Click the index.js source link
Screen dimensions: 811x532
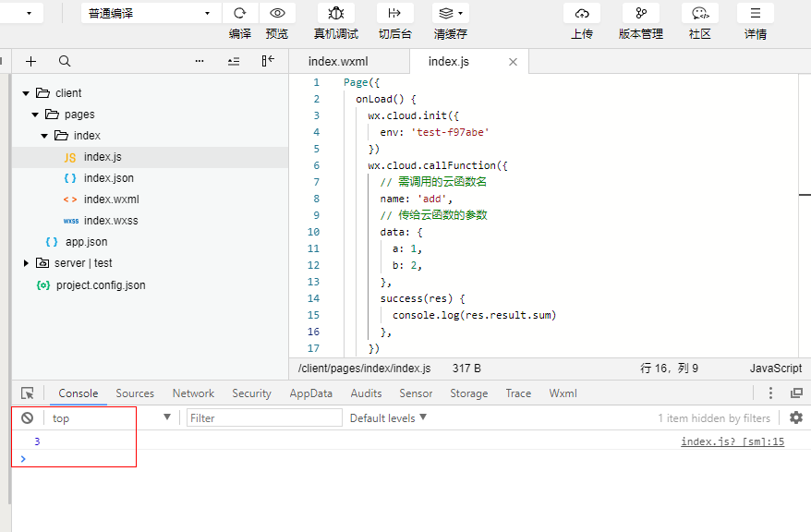point(732,441)
